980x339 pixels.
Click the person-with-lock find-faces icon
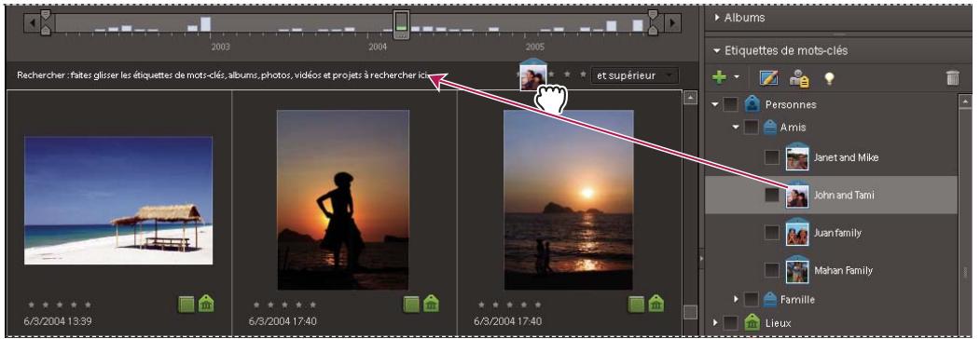800,77
